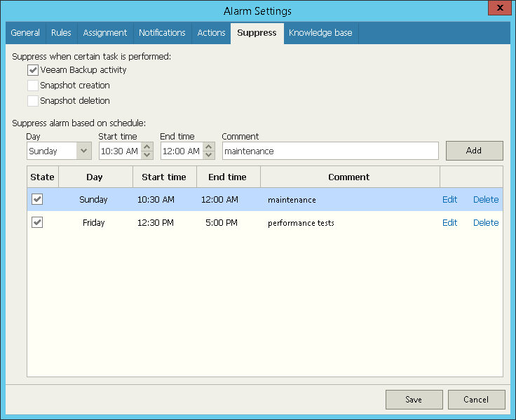516x420 pixels.
Task: Click the Save button
Action: tap(414, 400)
